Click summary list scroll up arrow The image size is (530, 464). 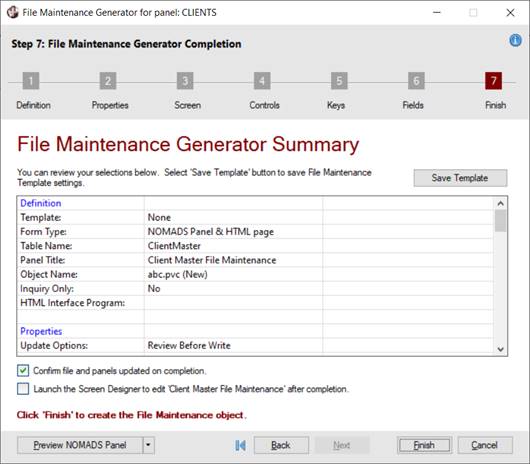501,203
